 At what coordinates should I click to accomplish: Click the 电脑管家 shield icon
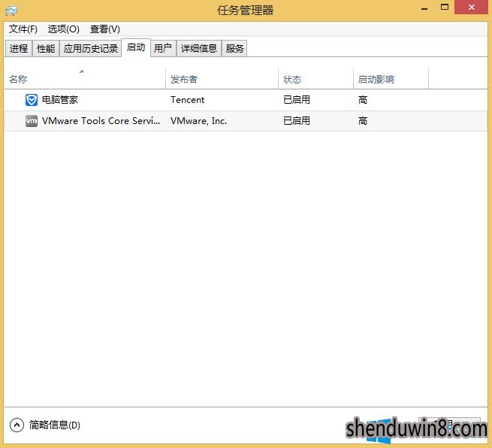(x=32, y=100)
